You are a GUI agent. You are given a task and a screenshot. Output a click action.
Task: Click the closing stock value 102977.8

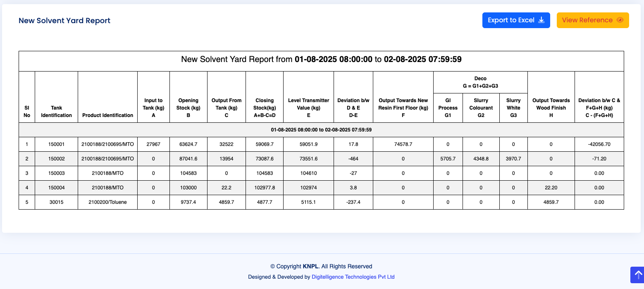(x=265, y=187)
